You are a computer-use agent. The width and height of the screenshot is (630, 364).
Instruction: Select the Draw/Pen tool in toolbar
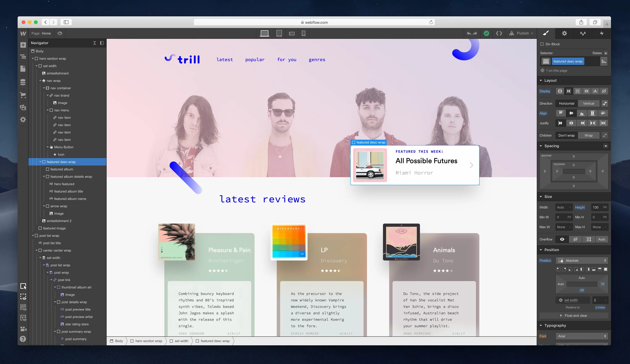(546, 33)
